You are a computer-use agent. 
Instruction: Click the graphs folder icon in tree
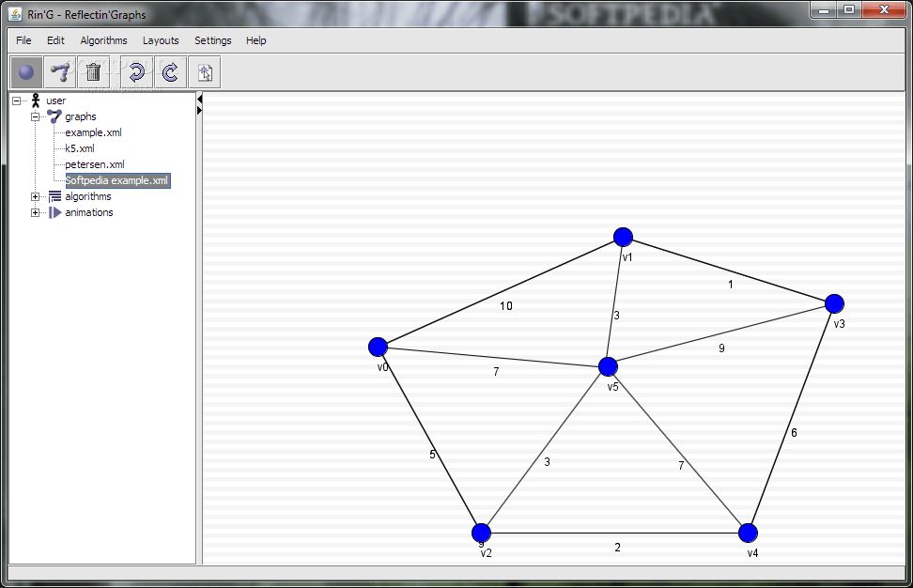point(54,116)
